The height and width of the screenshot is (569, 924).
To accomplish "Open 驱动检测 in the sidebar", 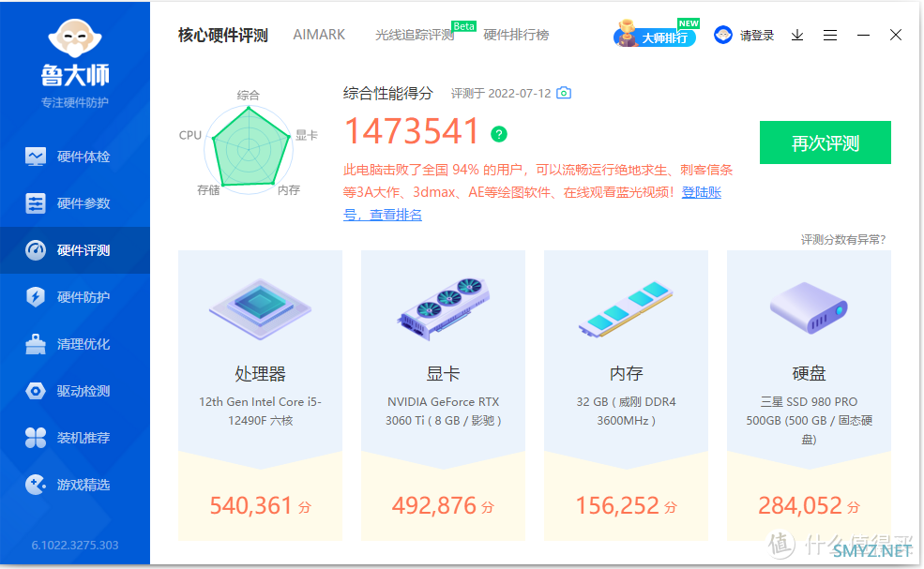I will point(75,391).
